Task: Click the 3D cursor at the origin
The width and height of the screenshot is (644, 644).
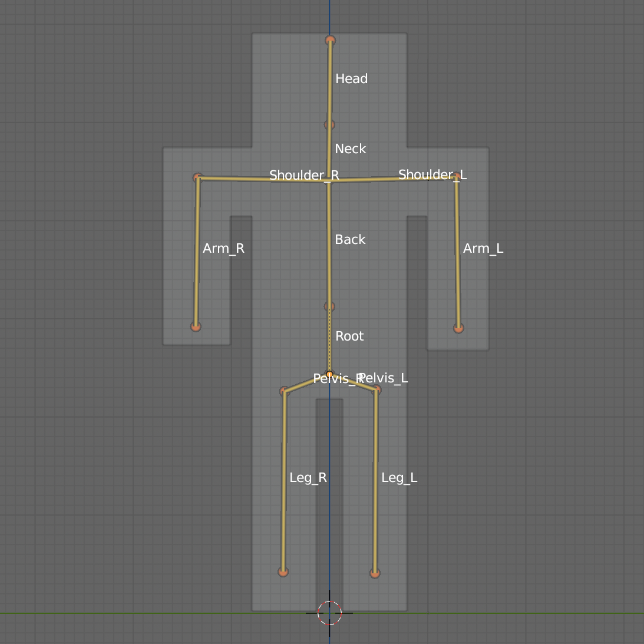Action: tap(329, 613)
